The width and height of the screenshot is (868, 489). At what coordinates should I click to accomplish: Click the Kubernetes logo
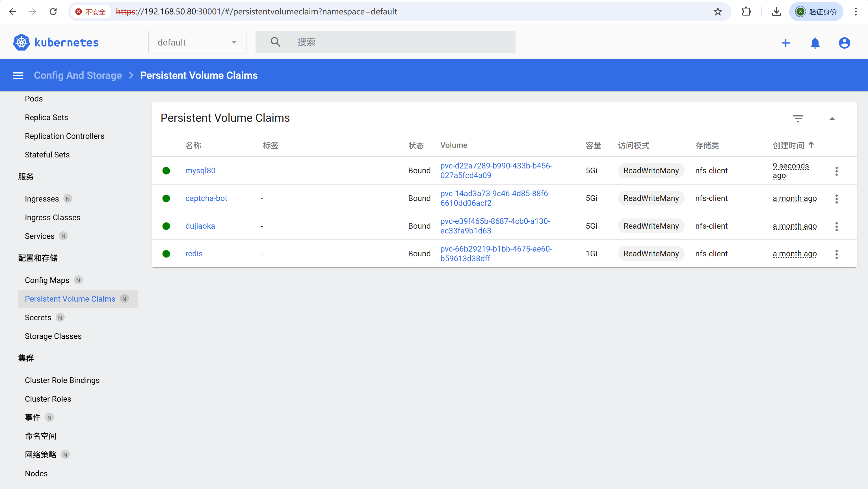click(x=21, y=42)
